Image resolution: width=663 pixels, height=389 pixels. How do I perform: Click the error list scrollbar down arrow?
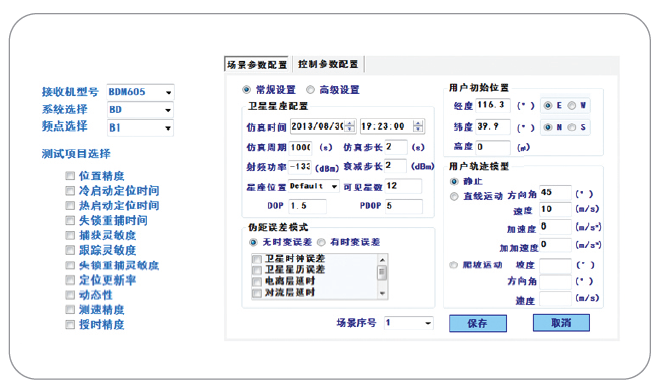(382, 293)
